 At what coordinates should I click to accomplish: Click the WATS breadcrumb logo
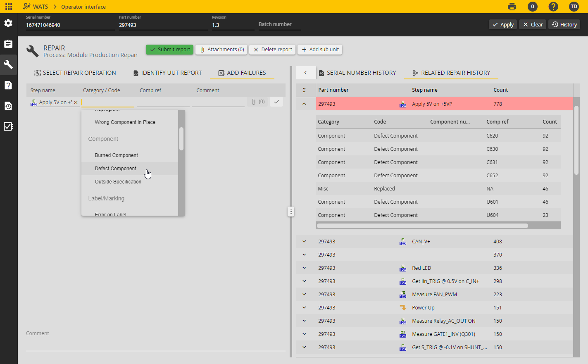tap(36, 7)
